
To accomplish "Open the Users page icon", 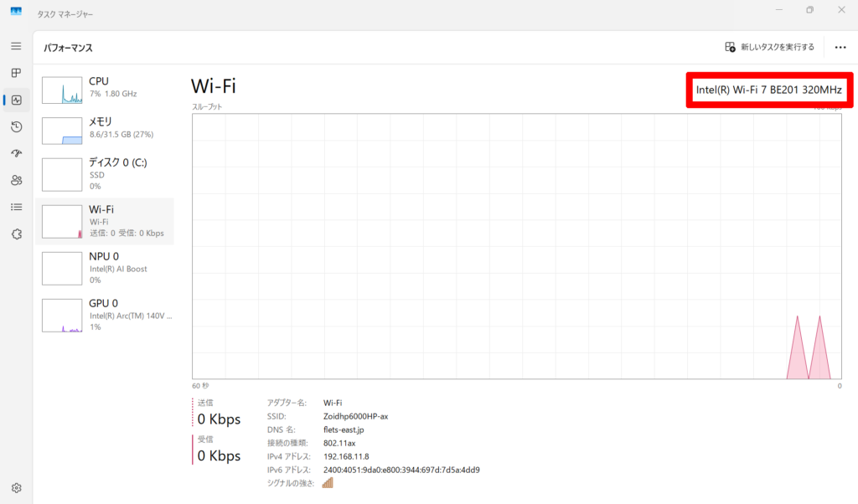I will (x=16, y=180).
